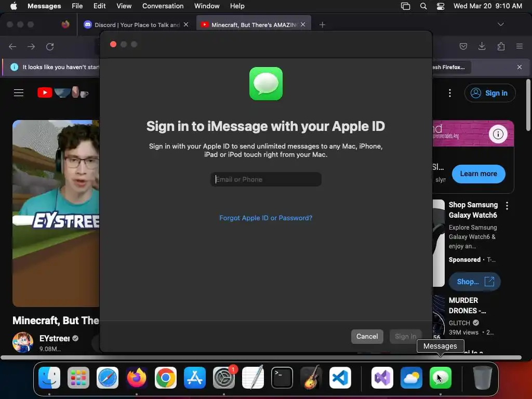Open the Conversation menu
Viewport: 532px width, 399px height.
[x=163, y=6]
